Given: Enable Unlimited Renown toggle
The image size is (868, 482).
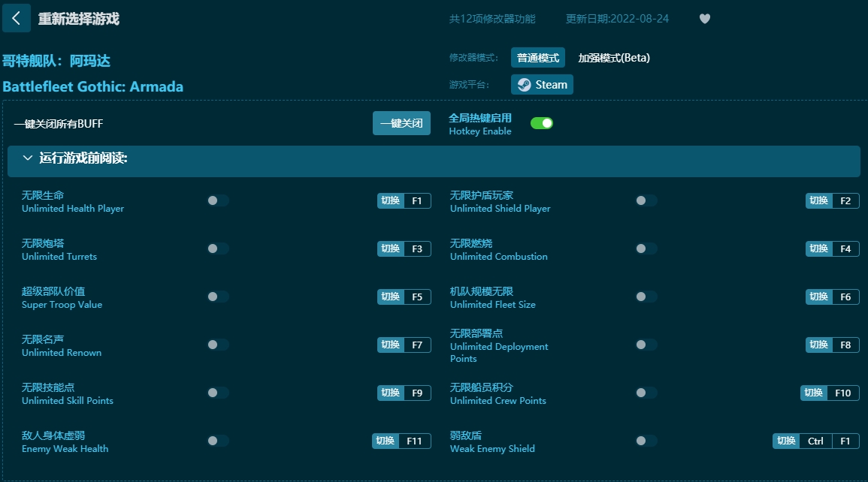Looking at the screenshot, I should pos(218,345).
